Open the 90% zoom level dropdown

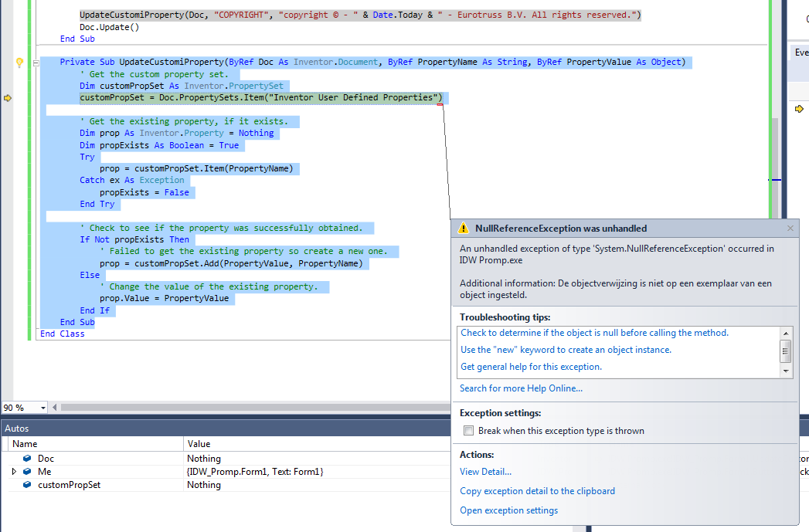pyautogui.click(x=42, y=407)
